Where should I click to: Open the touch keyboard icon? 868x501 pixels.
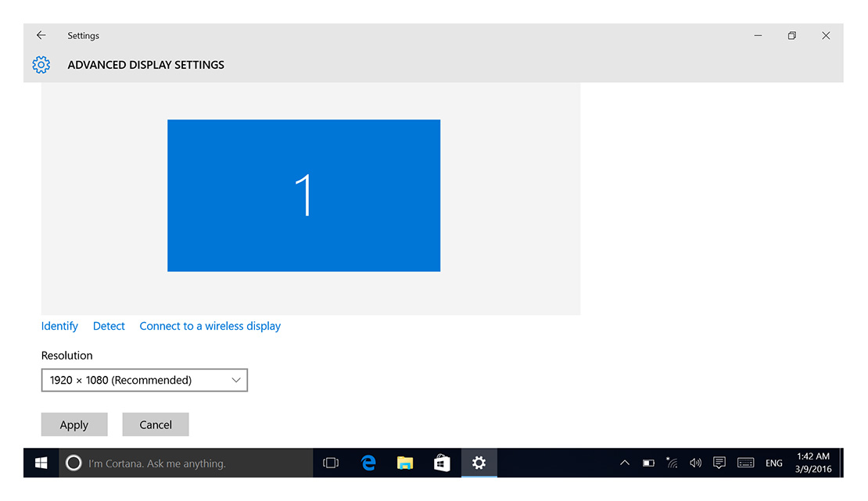pos(746,463)
